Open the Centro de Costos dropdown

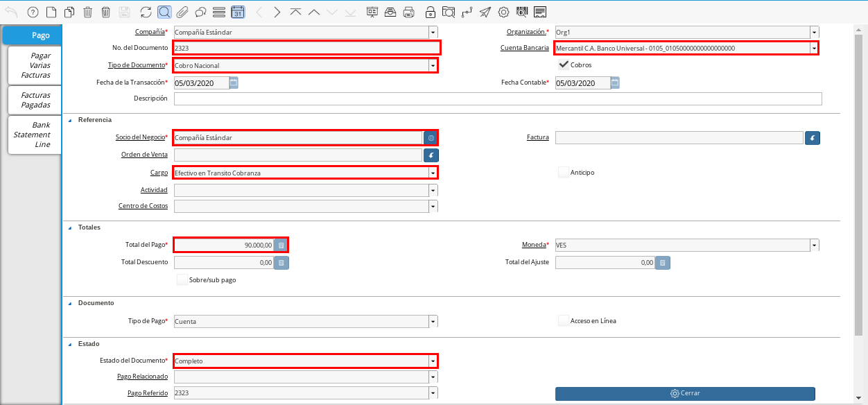click(433, 206)
